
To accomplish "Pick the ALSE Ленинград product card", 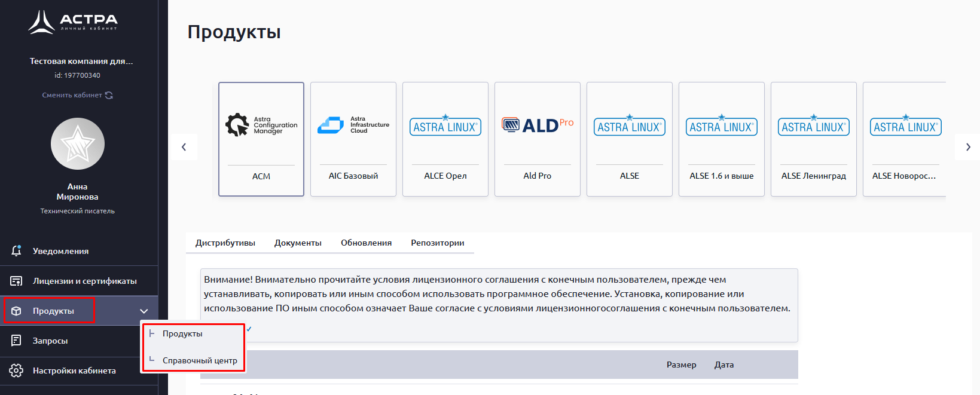I will [x=814, y=139].
